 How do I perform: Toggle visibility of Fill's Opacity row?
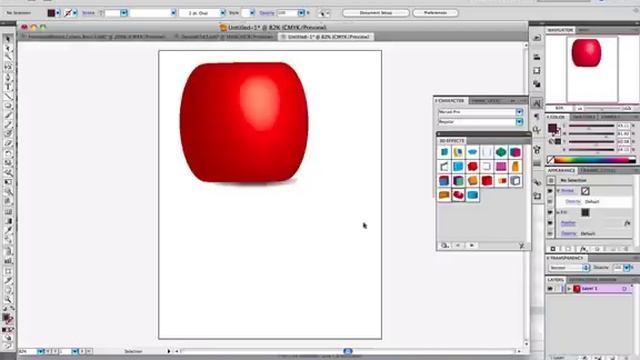(550, 233)
